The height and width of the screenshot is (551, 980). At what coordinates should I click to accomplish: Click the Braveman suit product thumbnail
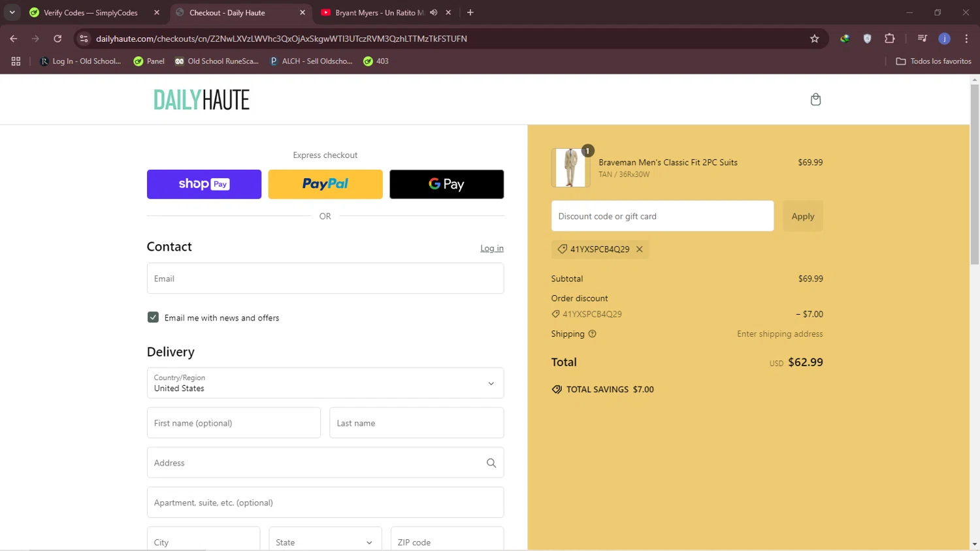(x=570, y=168)
